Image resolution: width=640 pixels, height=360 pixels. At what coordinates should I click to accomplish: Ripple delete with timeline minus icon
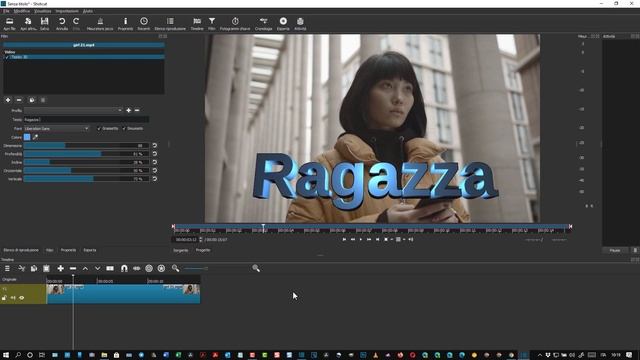click(x=73, y=268)
